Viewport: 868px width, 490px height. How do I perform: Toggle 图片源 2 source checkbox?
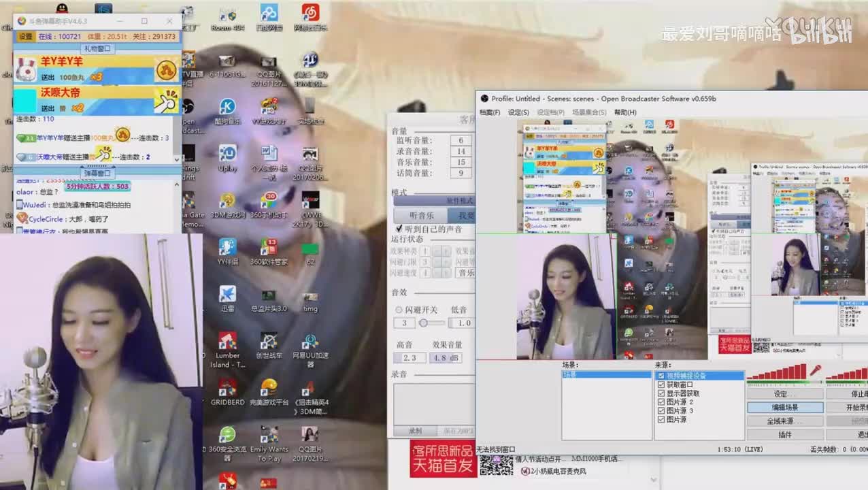point(661,402)
